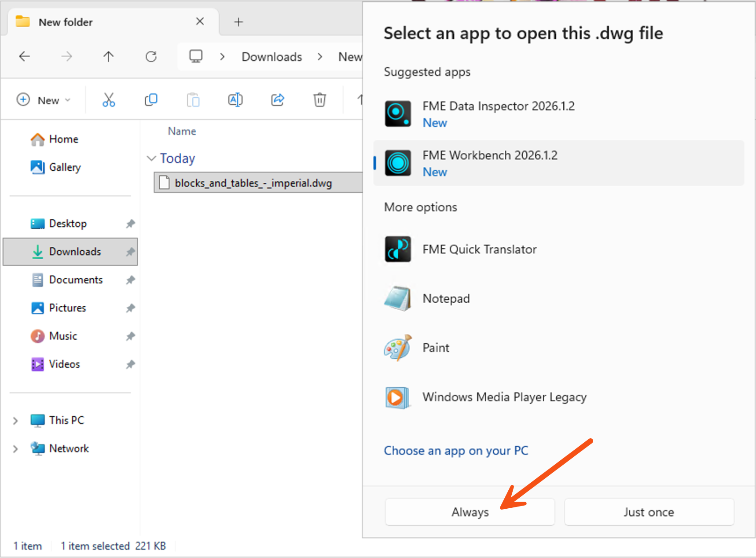Expand the chevron after Downloads in address bar
Screen dimensions: 756x558
pos(320,57)
